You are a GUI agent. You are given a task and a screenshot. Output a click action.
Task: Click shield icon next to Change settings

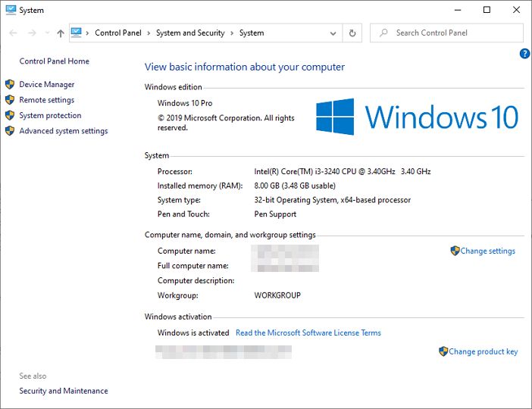click(x=455, y=251)
